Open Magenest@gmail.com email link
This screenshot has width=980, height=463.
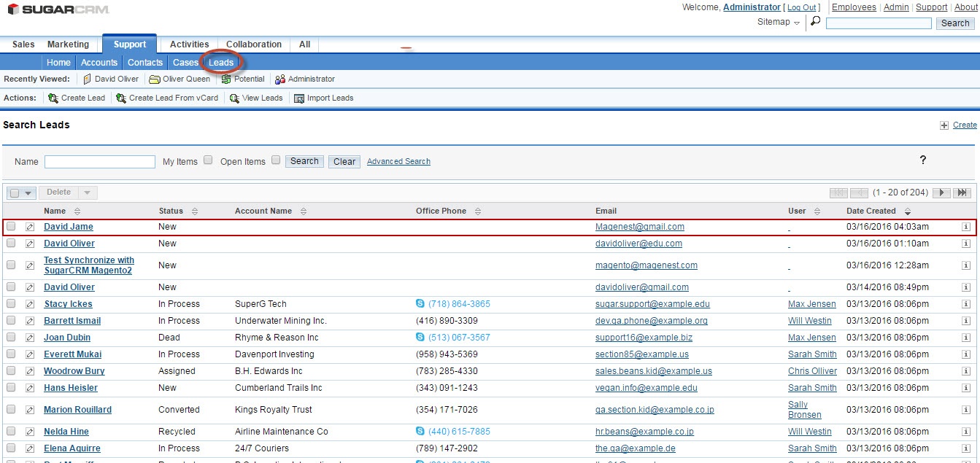[x=640, y=227]
